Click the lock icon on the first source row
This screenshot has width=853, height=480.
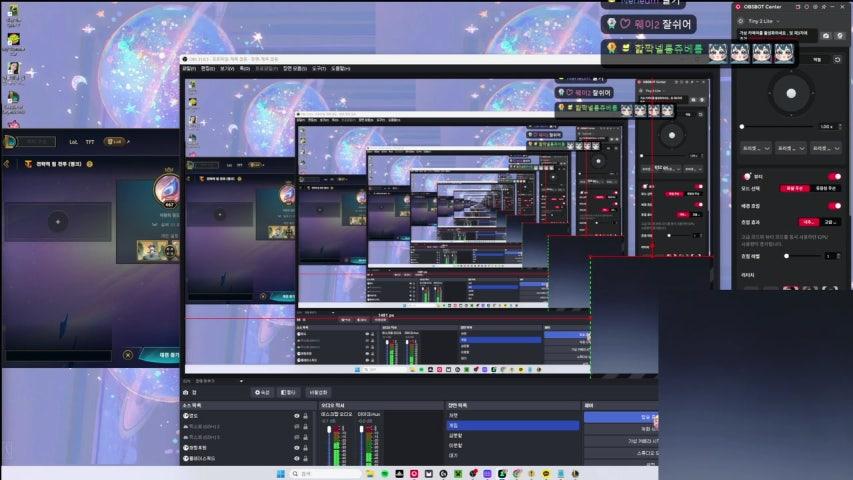coord(305,416)
